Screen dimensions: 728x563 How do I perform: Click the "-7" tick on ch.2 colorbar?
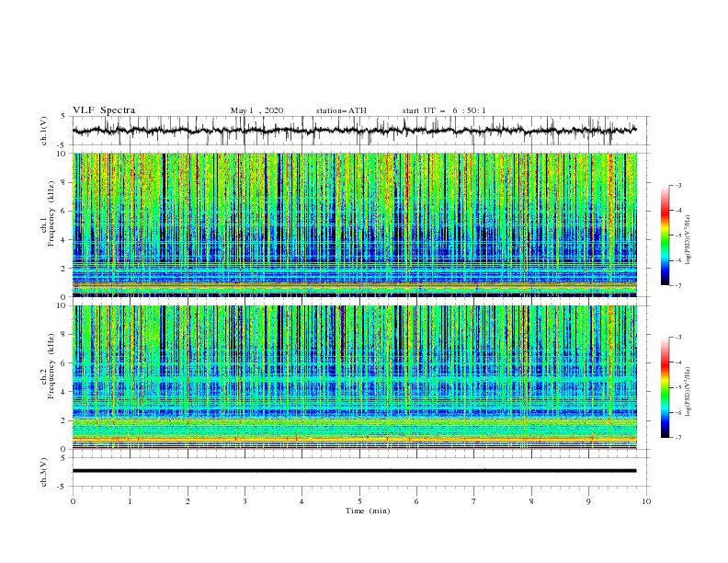677,438
